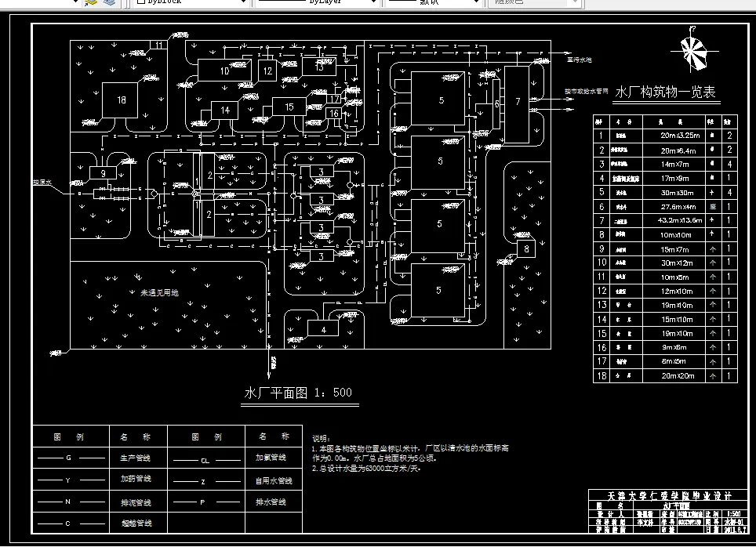Click the 14m×7m size cell

coord(674,165)
